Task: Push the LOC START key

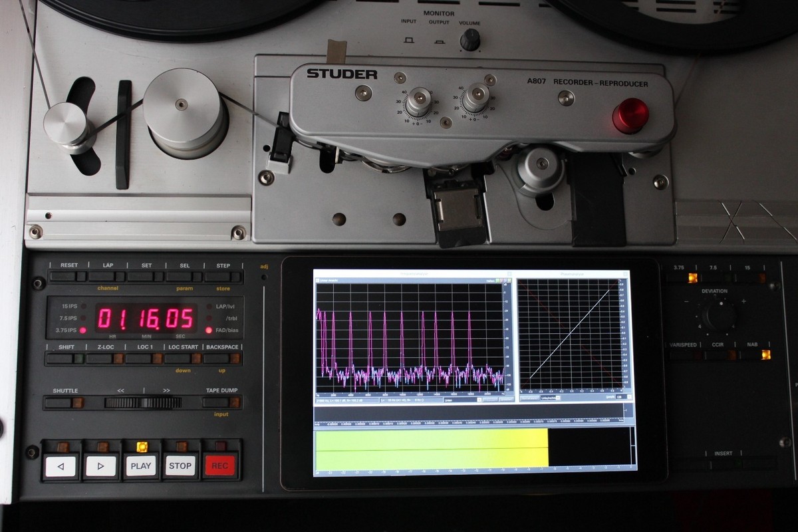Action: 183,358
